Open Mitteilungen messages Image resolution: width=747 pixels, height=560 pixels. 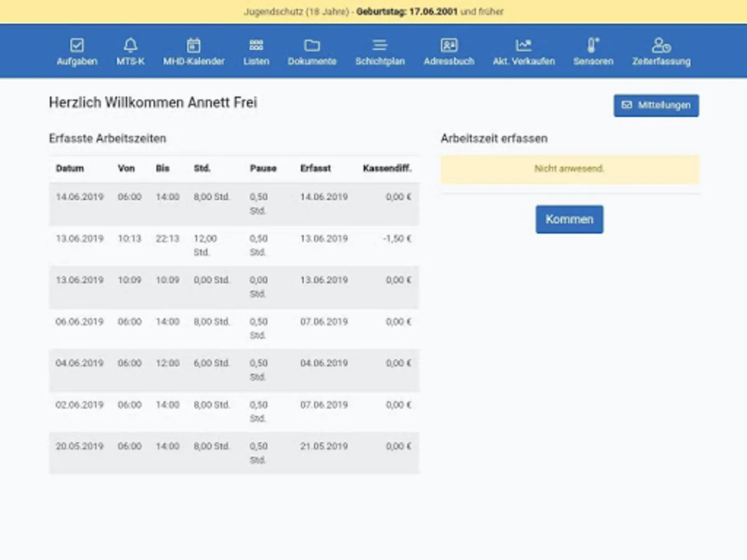(656, 105)
